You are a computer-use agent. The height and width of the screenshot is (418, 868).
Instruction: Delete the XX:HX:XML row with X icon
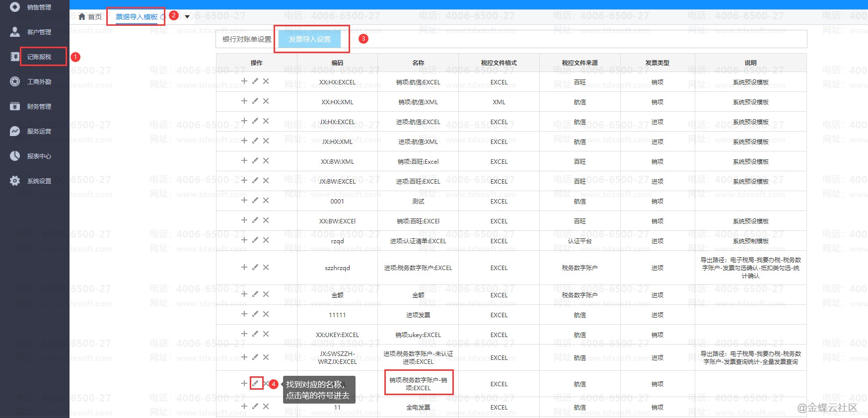(x=266, y=101)
